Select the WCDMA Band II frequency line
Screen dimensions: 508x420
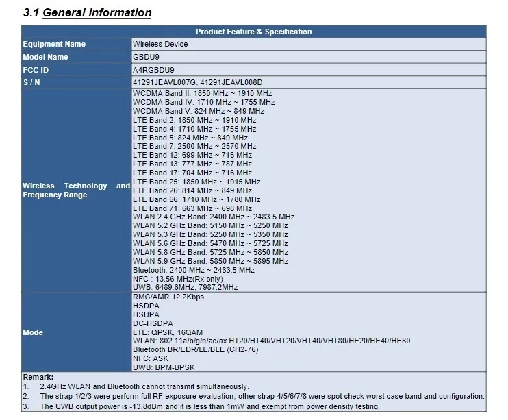point(202,93)
